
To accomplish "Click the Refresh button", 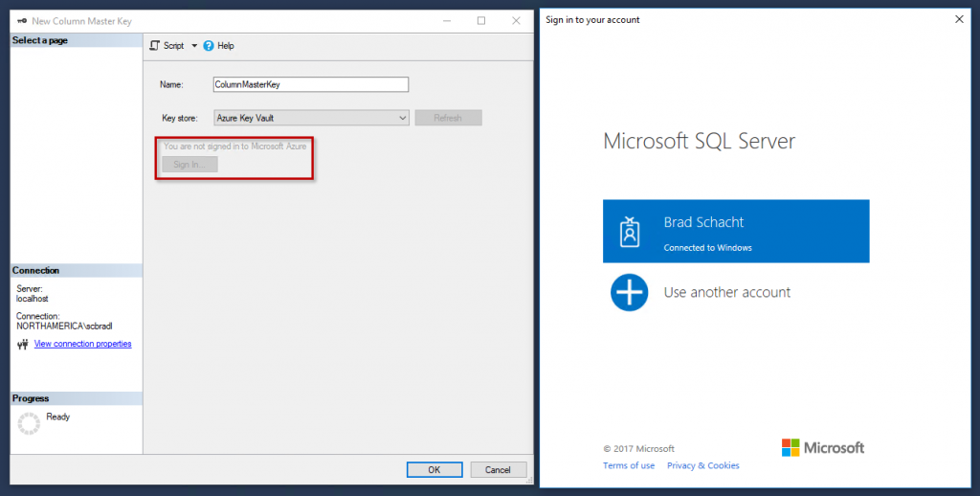I will click(x=448, y=118).
